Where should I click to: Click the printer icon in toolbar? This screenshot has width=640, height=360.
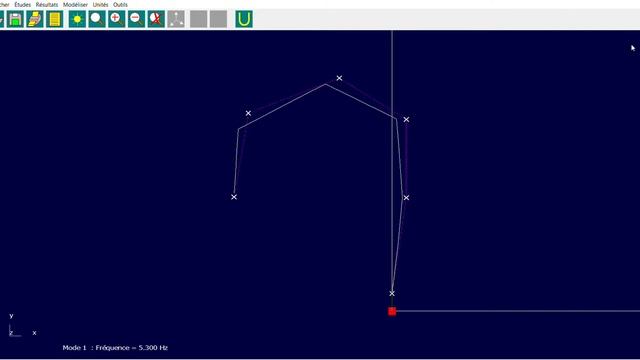click(x=35, y=19)
